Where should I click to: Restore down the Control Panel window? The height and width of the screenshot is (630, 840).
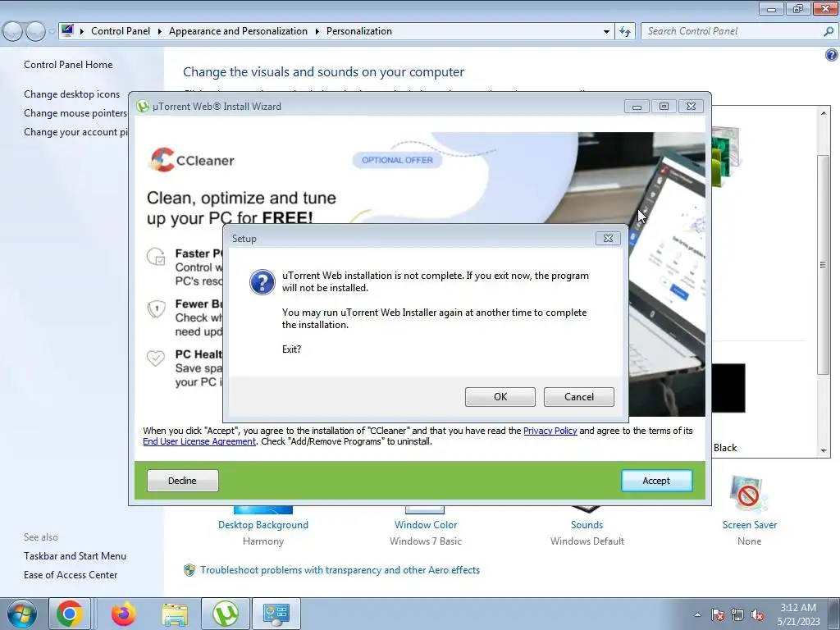tap(798, 8)
